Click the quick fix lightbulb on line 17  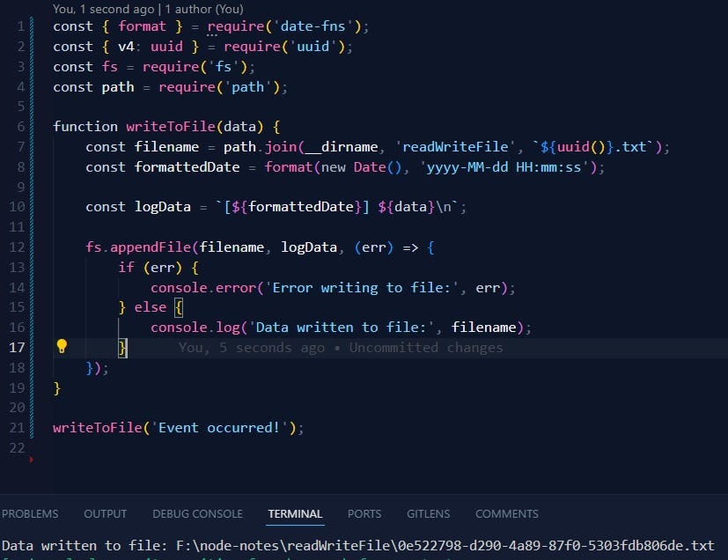tap(61, 347)
